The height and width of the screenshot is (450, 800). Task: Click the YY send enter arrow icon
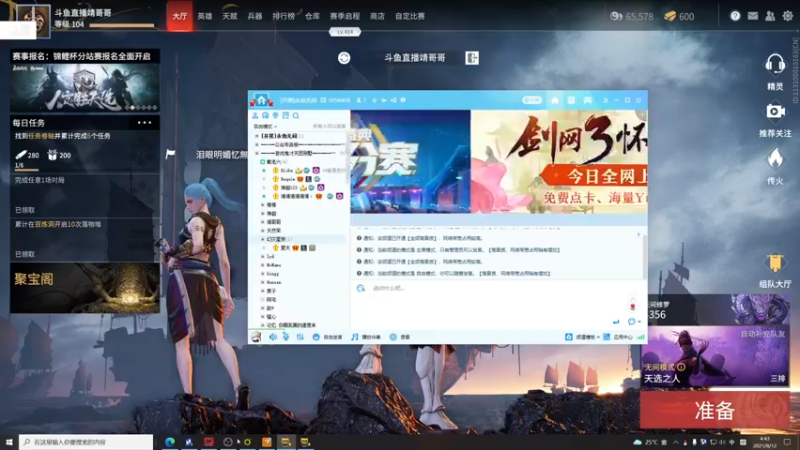[616, 321]
